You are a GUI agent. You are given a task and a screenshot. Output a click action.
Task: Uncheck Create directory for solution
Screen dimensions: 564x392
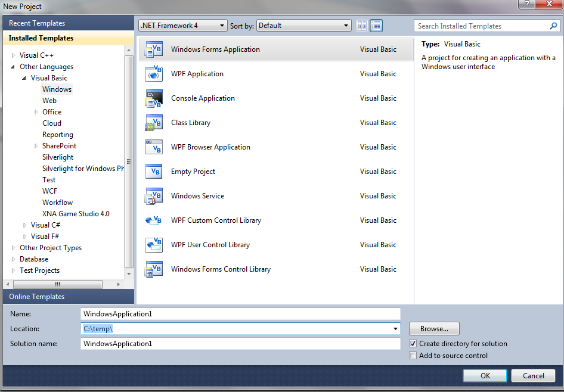coord(413,344)
